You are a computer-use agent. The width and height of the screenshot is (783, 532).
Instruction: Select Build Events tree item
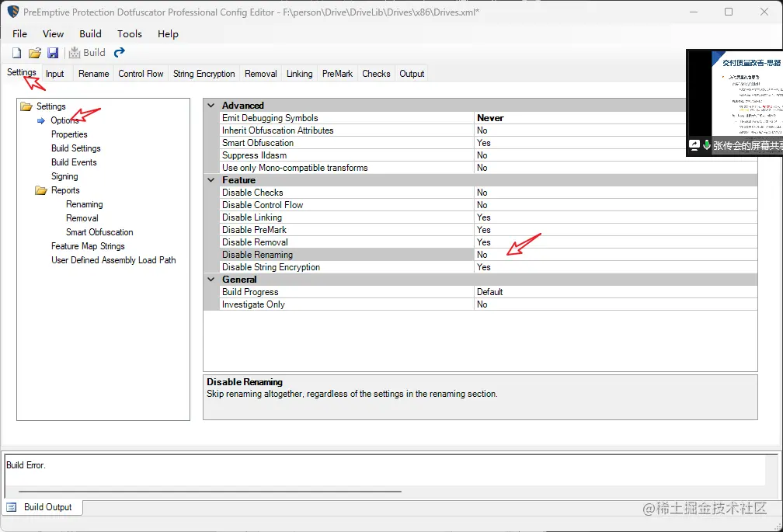[74, 162]
